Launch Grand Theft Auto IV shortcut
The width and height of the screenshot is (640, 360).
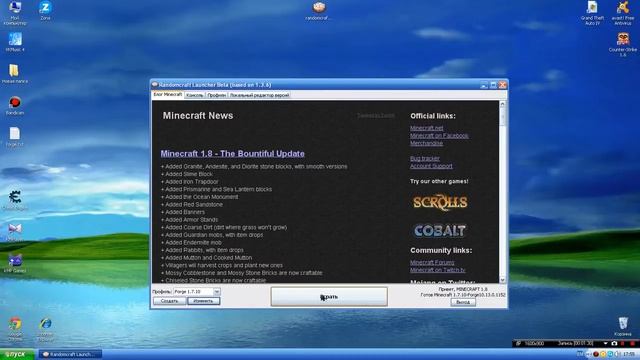592,13
